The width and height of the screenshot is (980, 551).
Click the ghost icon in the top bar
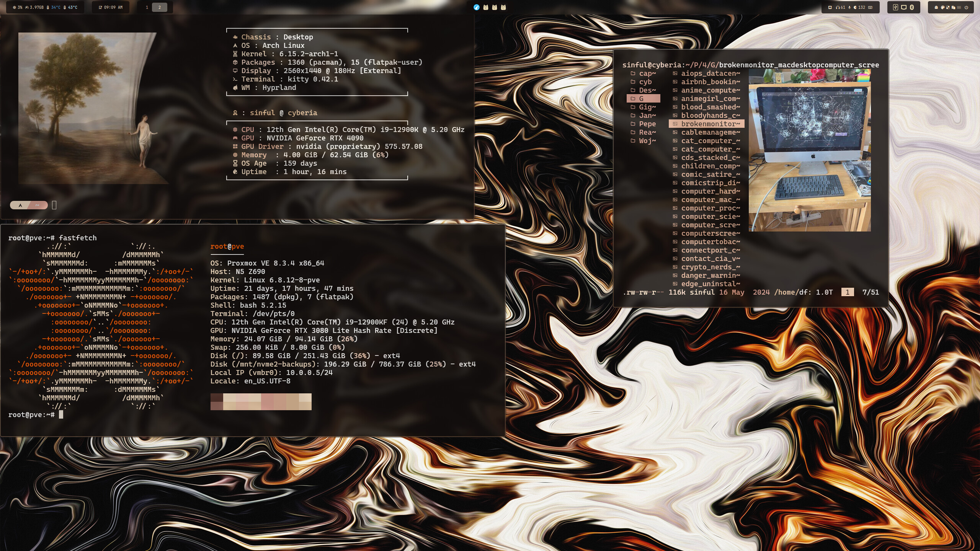936,7
